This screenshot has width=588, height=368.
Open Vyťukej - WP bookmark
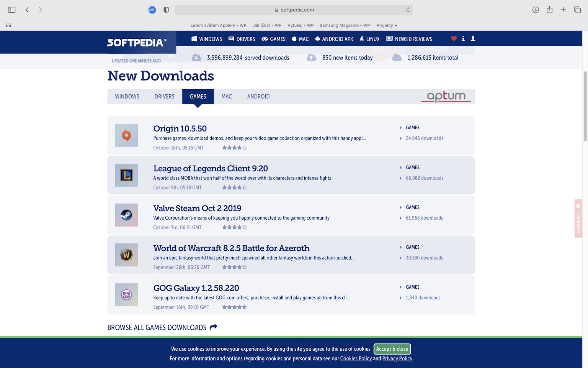click(301, 25)
